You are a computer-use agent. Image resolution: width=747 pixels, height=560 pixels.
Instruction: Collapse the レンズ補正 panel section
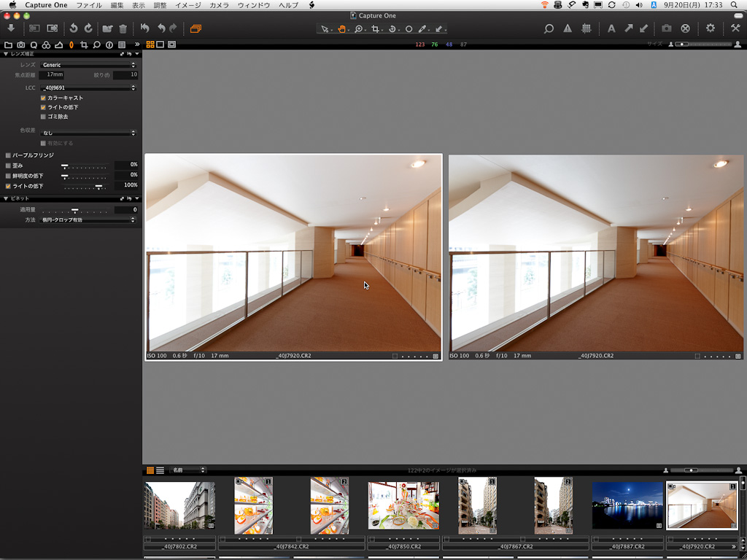click(x=7, y=54)
